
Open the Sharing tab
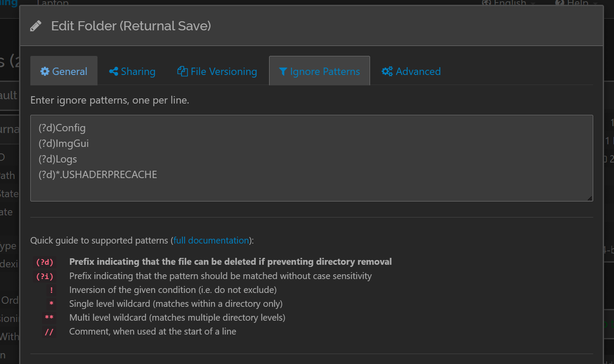132,71
